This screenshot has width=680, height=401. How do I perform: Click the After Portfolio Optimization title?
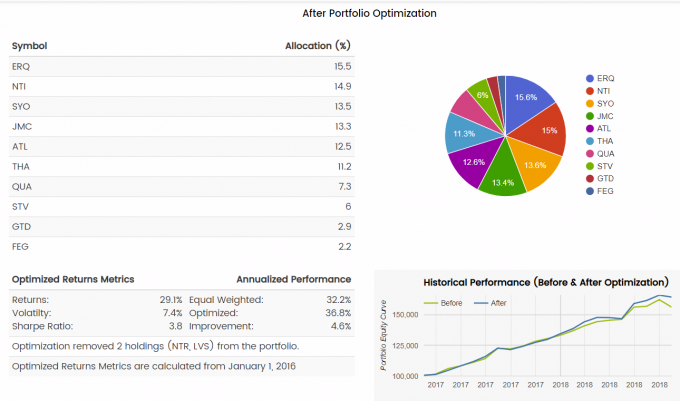[x=369, y=13]
